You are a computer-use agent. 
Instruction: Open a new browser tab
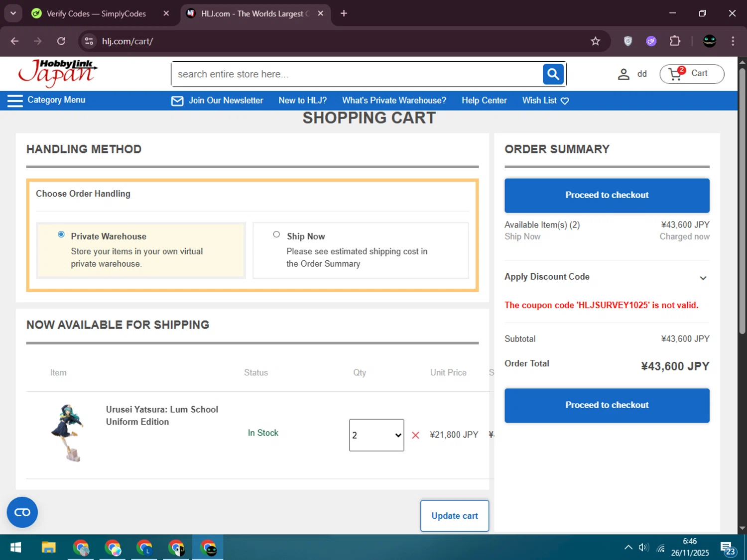pos(344,13)
